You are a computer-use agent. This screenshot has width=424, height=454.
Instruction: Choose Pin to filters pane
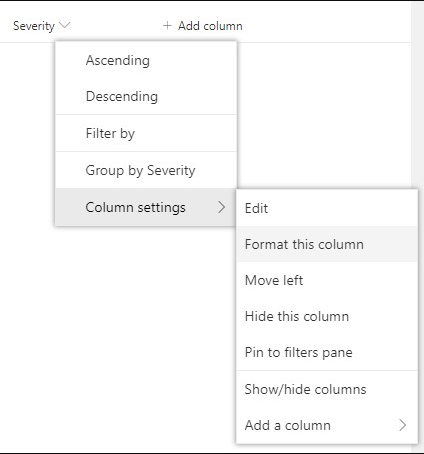(x=327, y=352)
